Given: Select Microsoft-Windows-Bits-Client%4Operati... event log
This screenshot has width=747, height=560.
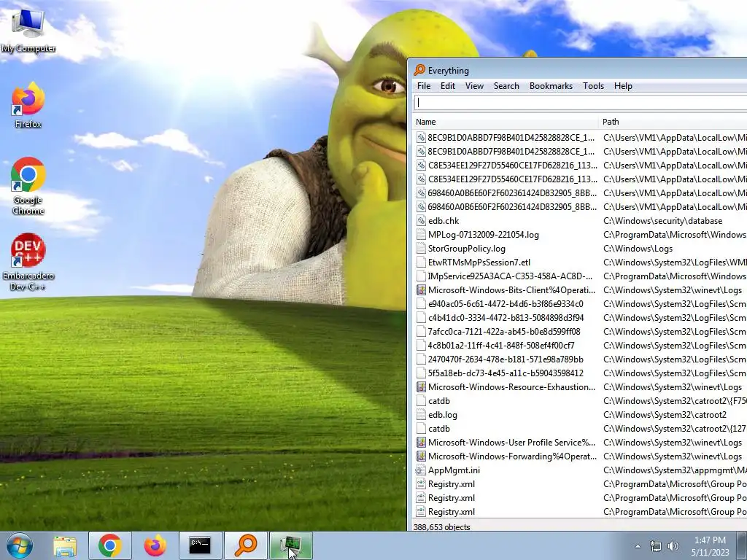Looking at the screenshot, I should click(x=580, y=289).
